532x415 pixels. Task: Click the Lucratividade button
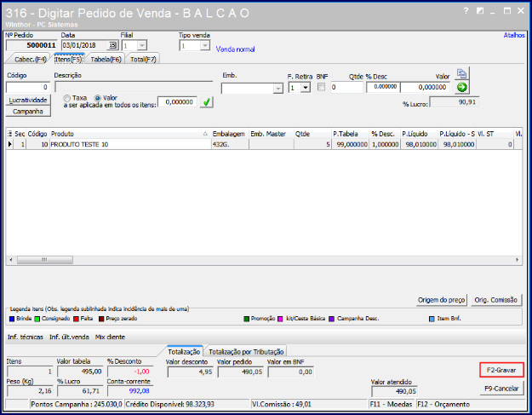28,100
